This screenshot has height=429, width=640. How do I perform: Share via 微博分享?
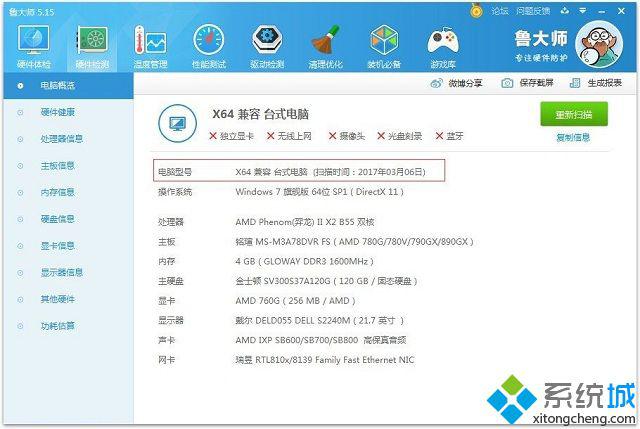(x=457, y=83)
